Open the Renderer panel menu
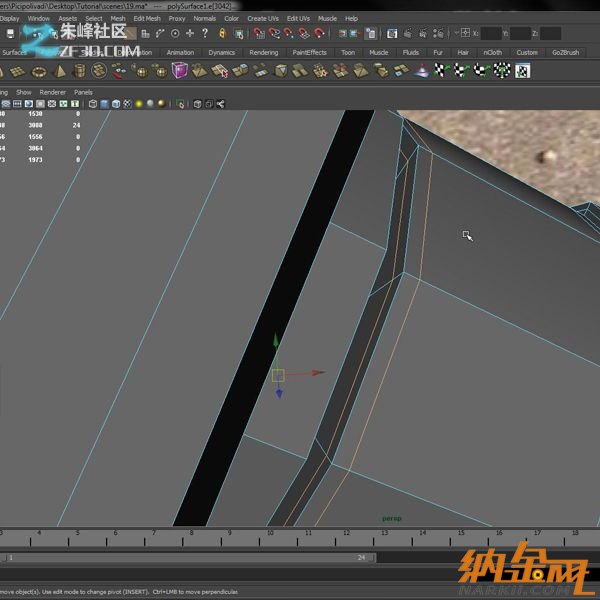Screen dimensions: 600x600 [52, 92]
